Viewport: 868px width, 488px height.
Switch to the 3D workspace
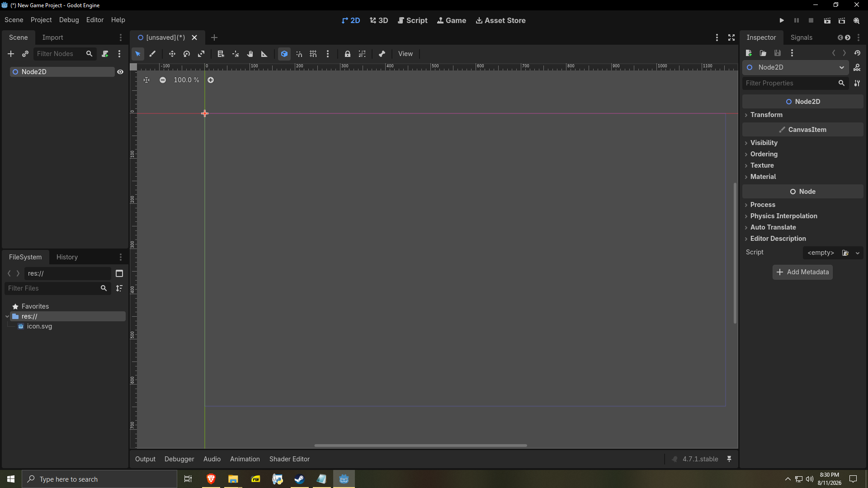point(379,20)
